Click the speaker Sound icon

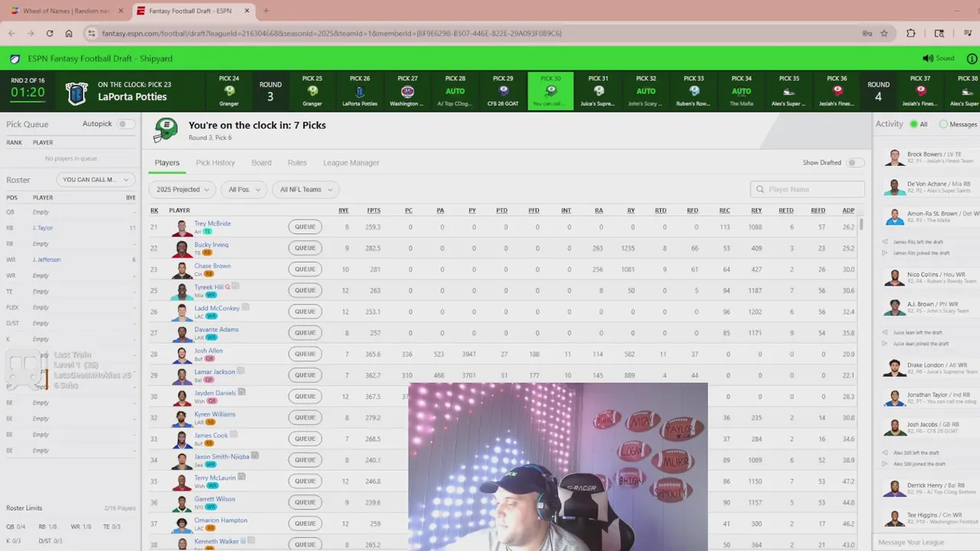928,58
